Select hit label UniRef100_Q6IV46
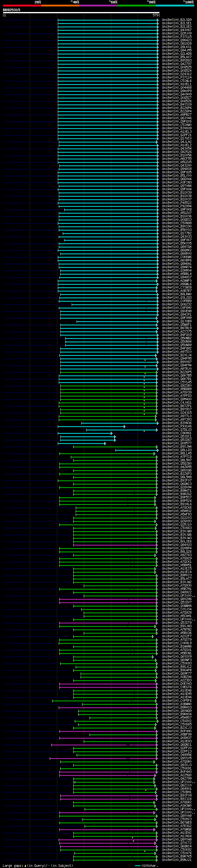This screenshot has width=197, height=868. pos(177,118)
